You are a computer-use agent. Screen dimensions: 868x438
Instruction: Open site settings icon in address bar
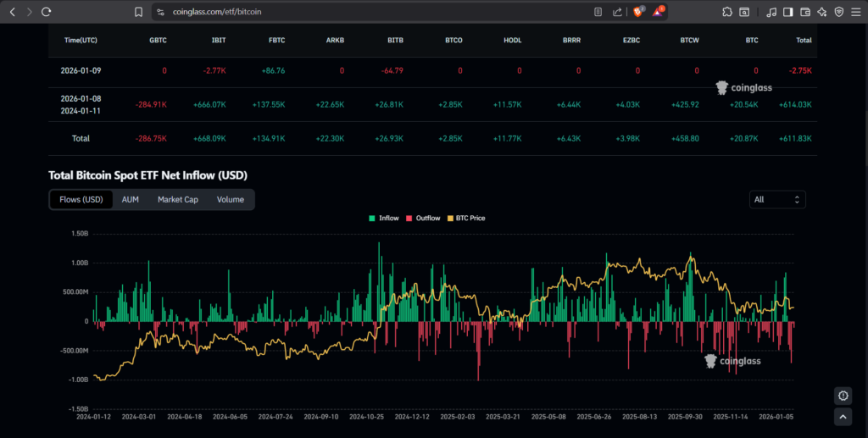click(161, 12)
